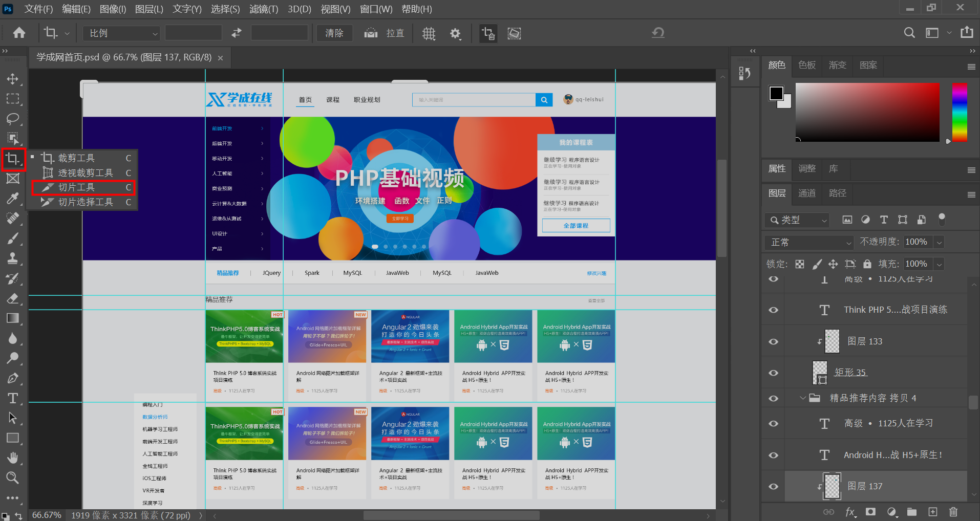Click the Home icon in options bar

tap(19, 33)
